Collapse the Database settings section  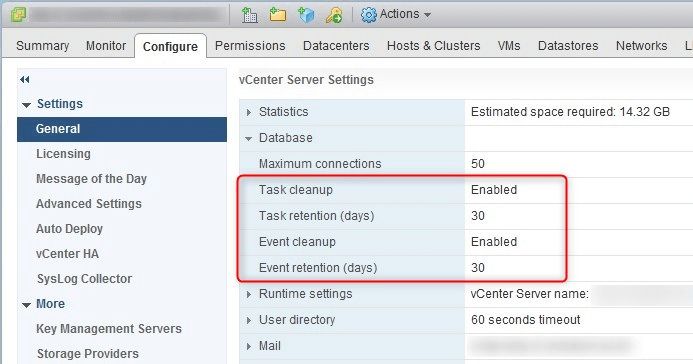249,139
